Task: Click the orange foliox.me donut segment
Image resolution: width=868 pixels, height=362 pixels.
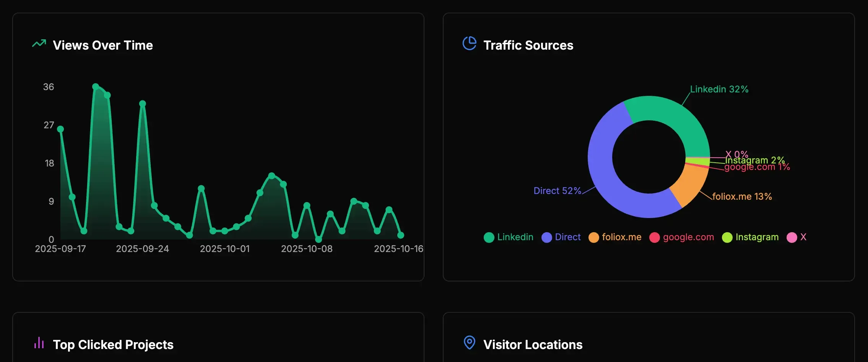Action: coord(690,185)
